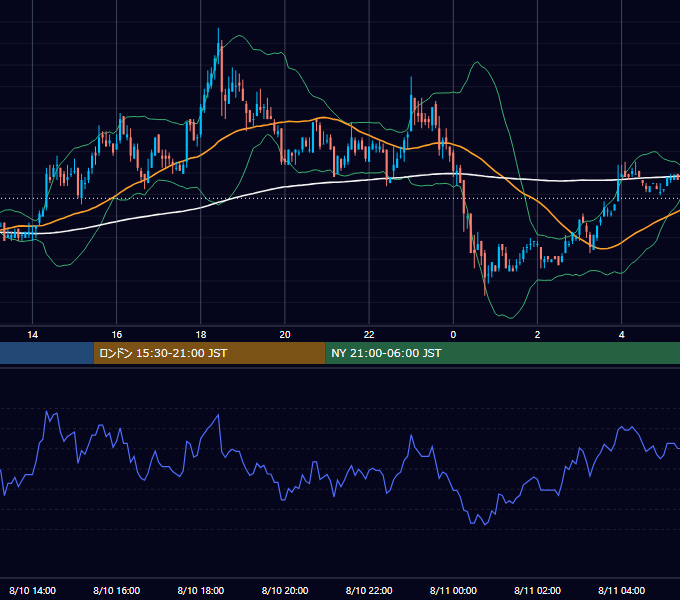Click the hour label 20 on time axis

click(x=285, y=335)
